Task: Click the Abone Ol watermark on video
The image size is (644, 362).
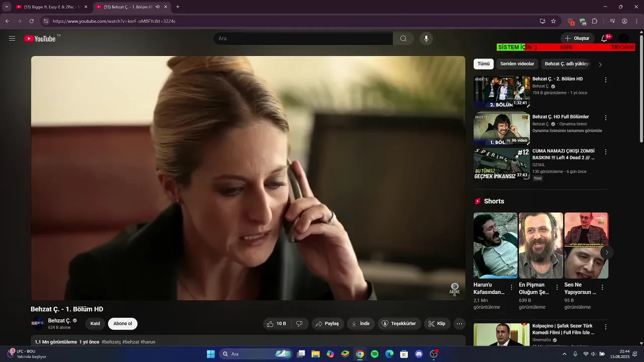Action: (454, 290)
